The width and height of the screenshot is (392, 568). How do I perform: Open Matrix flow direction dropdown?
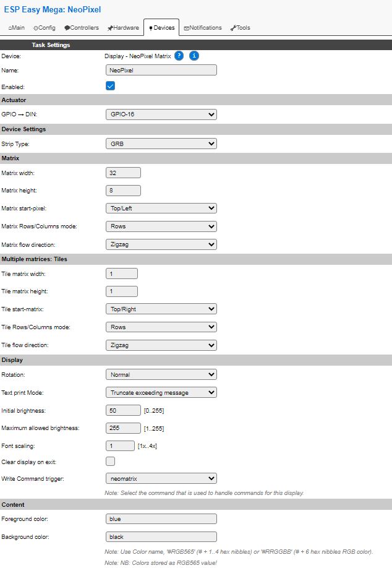pos(161,244)
